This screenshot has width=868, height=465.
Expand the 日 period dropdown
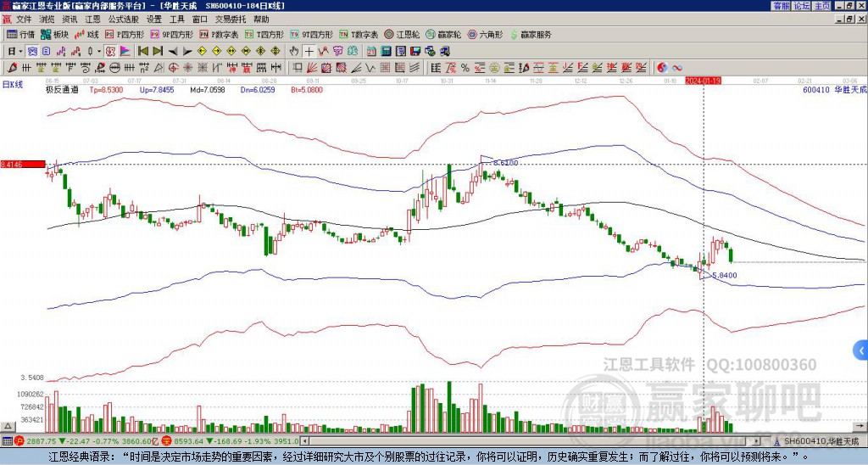point(20,52)
